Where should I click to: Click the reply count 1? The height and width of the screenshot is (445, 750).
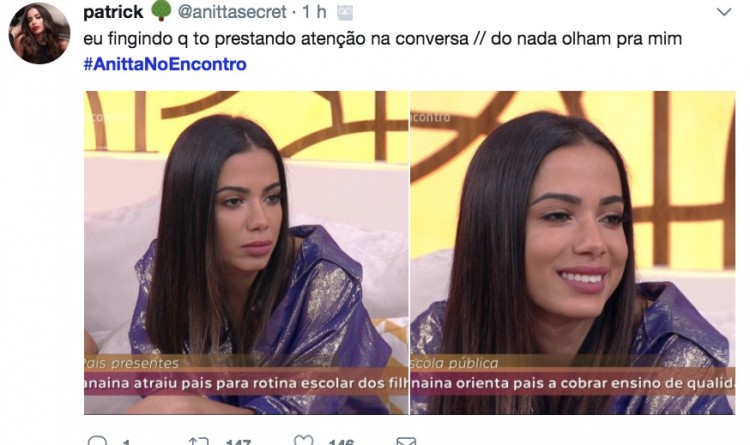coord(126,442)
